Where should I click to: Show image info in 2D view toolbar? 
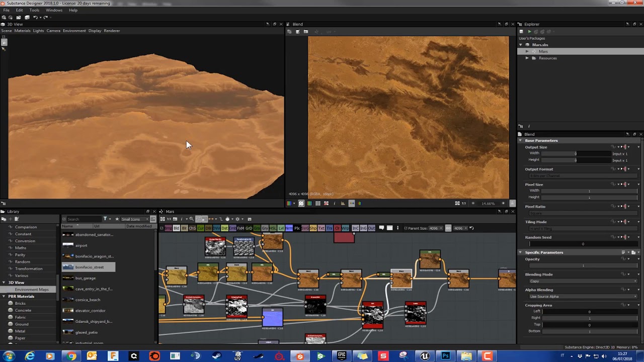334,203
